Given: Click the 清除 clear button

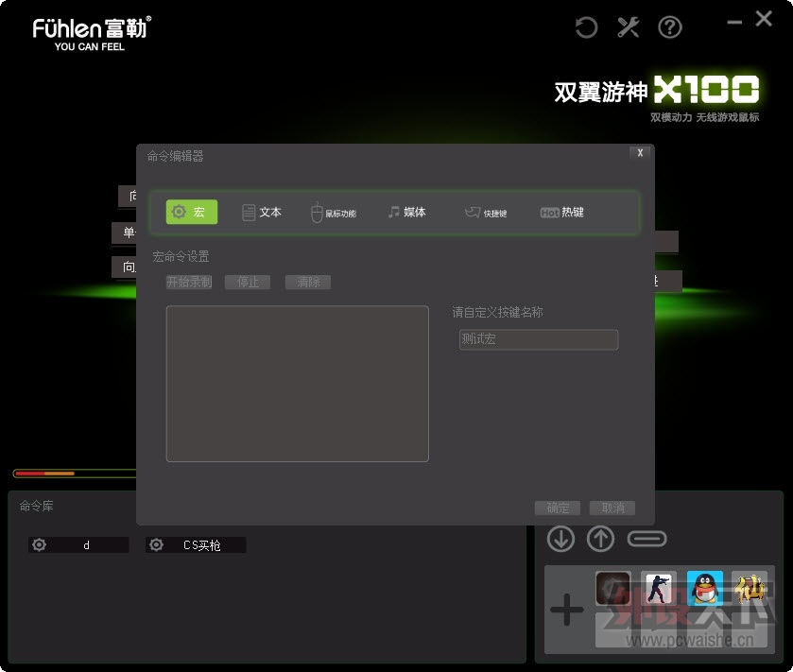Looking at the screenshot, I should point(308,283).
